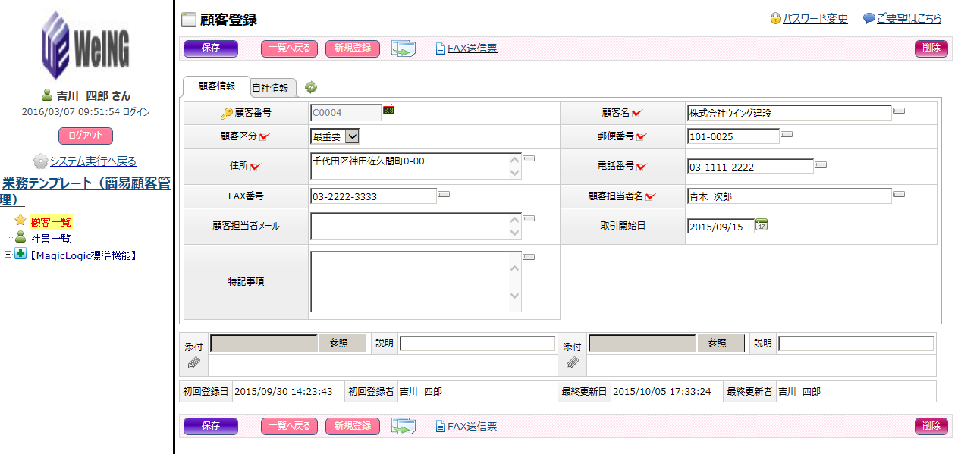
Task: Click the calendar icon beside 取引開始日
Action: pyautogui.click(x=762, y=224)
